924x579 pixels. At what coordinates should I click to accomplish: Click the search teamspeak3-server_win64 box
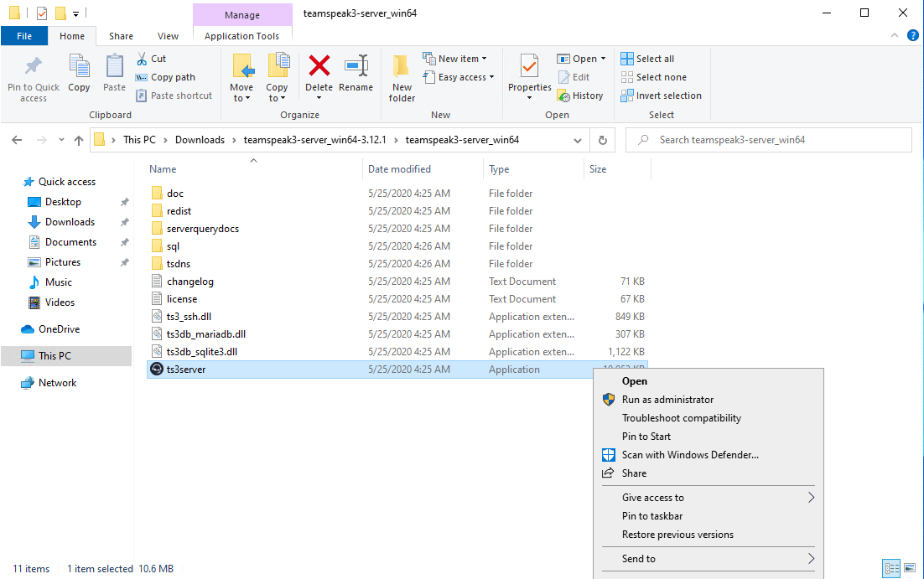pyautogui.click(x=768, y=140)
